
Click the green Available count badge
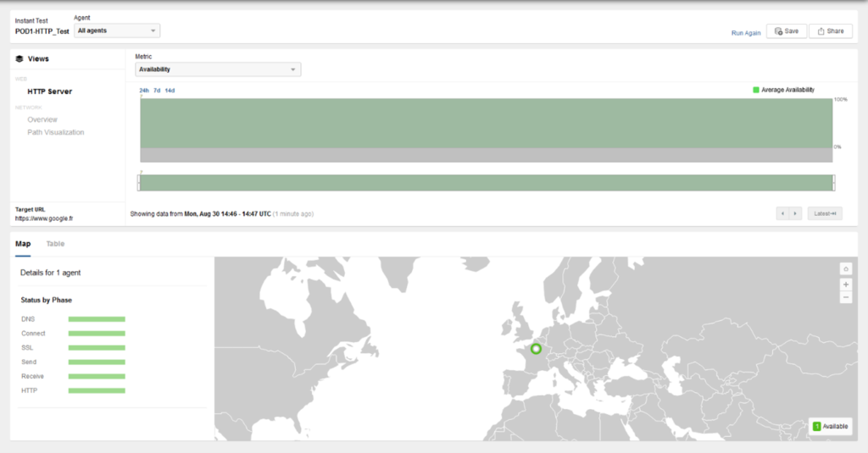[816, 427]
